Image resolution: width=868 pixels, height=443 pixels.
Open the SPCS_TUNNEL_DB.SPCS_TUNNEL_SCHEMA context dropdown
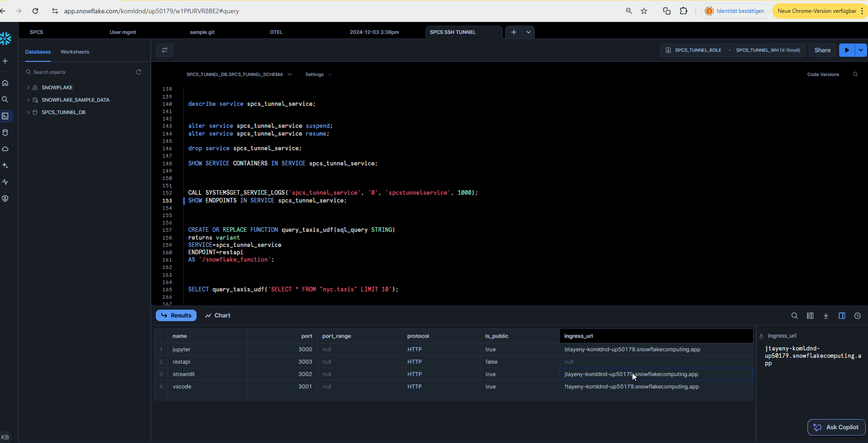pos(239,75)
